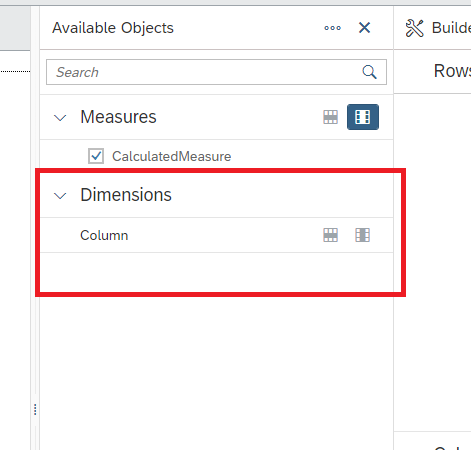Add the Column dimension to columns

click(x=362, y=235)
